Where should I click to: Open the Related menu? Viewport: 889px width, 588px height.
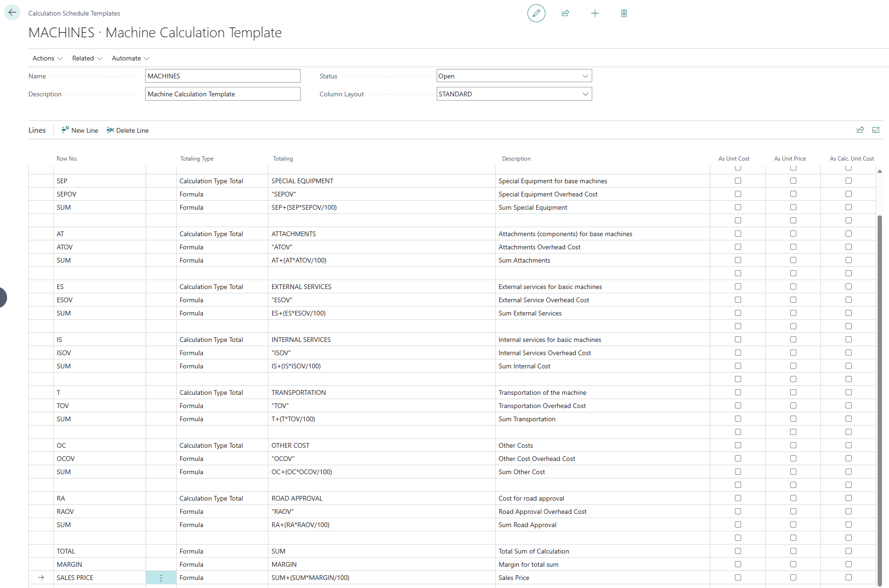point(87,58)
